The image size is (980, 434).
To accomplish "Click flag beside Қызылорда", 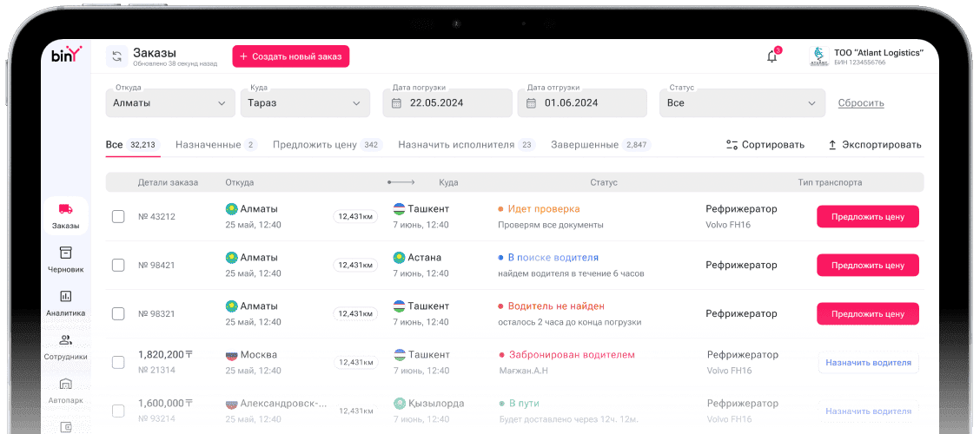I will point(399,404).
